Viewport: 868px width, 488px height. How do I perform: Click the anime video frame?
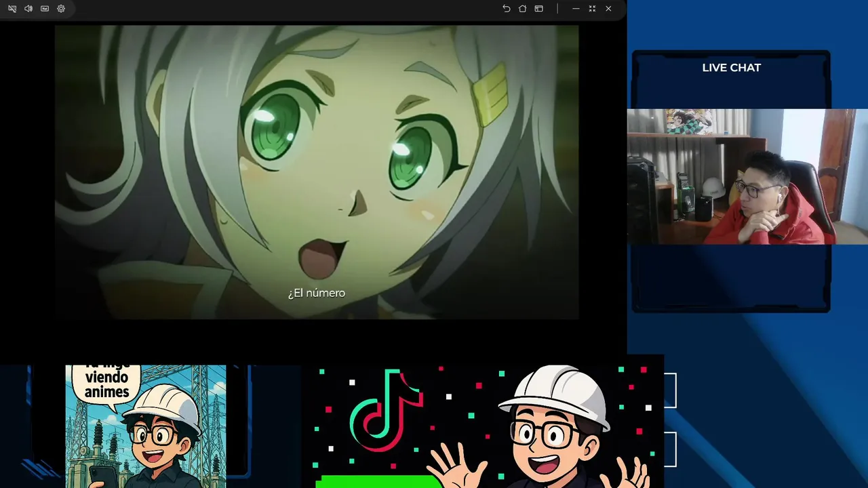click(x=317, y=172)
